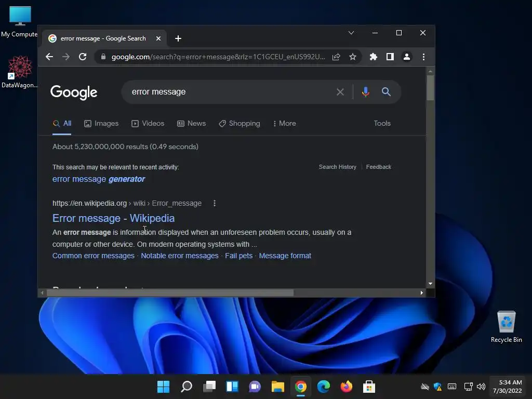Viewport: 532px width, 399px height.
Task: Start voice search with microphone icon
Action: pyautogui.click(x=365, y=92)
